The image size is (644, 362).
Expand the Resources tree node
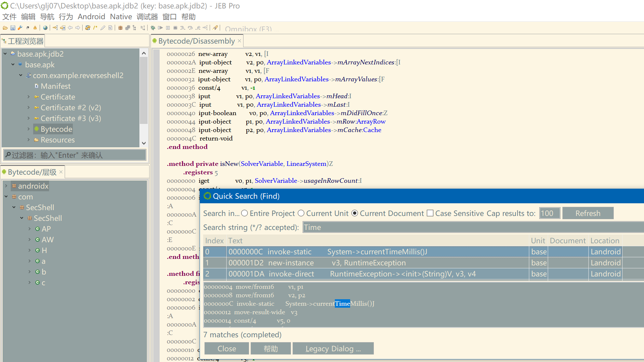pos(29,140)
